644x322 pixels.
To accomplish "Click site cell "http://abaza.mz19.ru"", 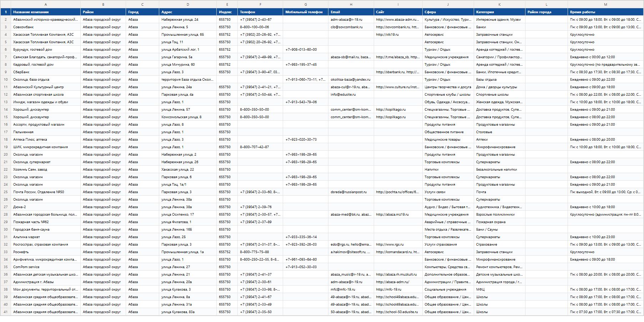I will coord(398,215).
